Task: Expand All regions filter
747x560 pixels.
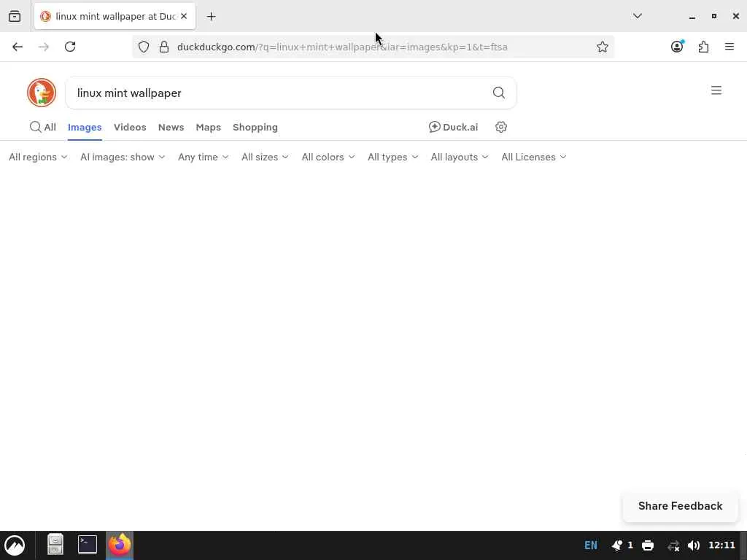Action: [x=38, y=157]
